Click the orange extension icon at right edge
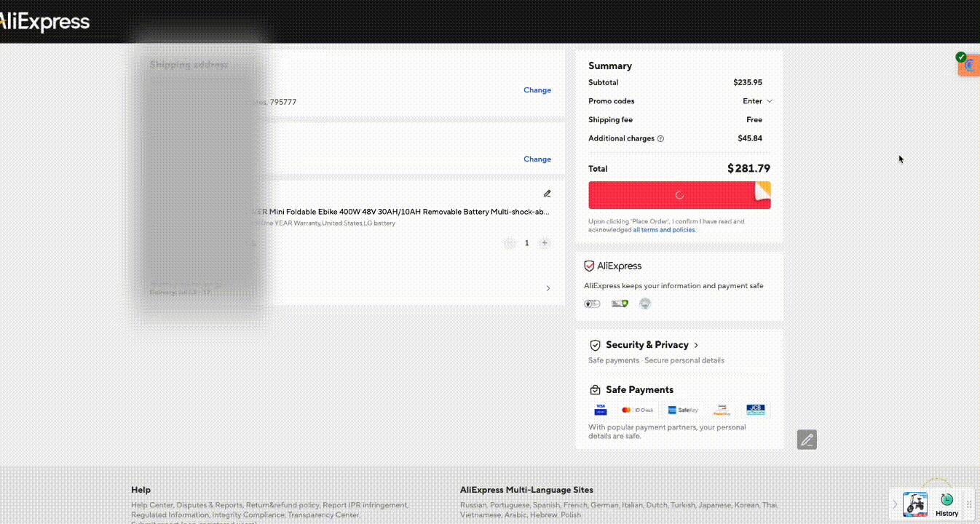980x524 pixels. click(x=969, y=65)
